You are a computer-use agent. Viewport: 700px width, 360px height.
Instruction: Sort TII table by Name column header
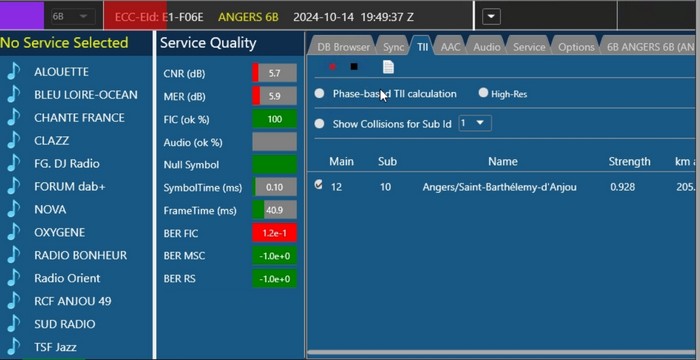coord(503,161)
